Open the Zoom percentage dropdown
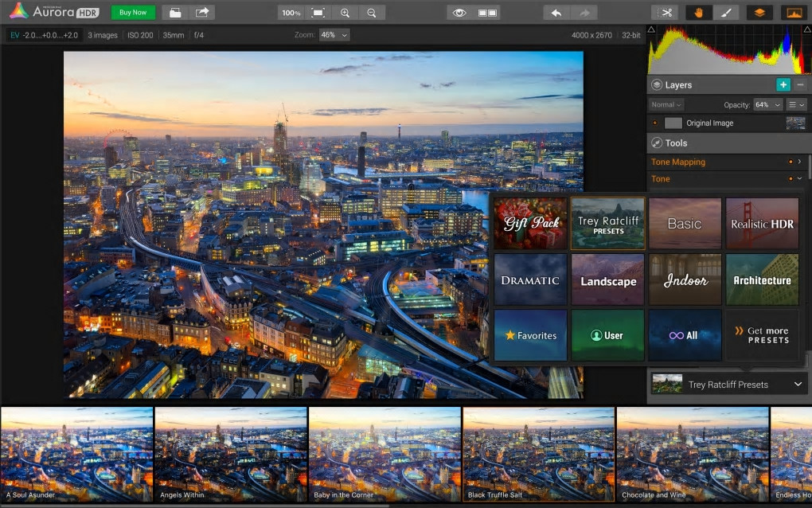This screenshot has width=812, height=508. [334, 35]
